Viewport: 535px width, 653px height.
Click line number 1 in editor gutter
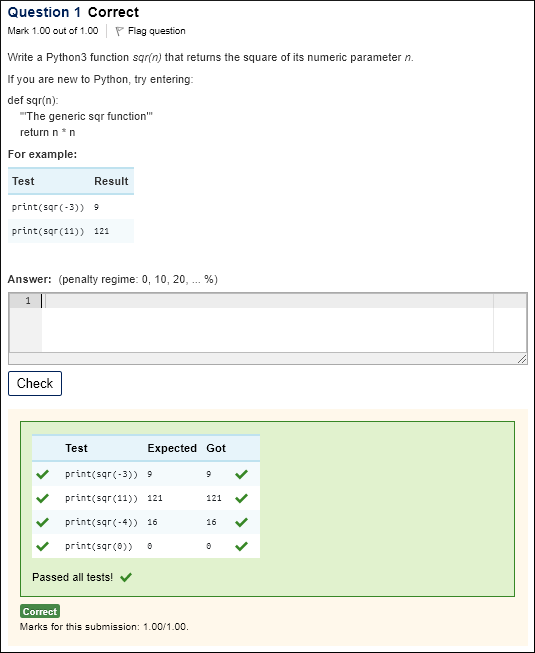pyautogui.click(x=28, y=301)
